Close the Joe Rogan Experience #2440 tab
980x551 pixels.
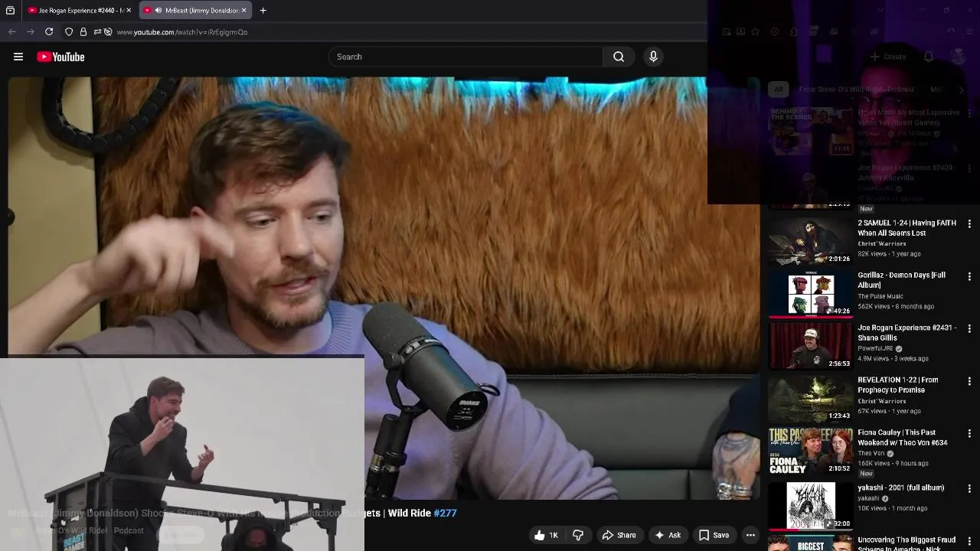point(129,11)
